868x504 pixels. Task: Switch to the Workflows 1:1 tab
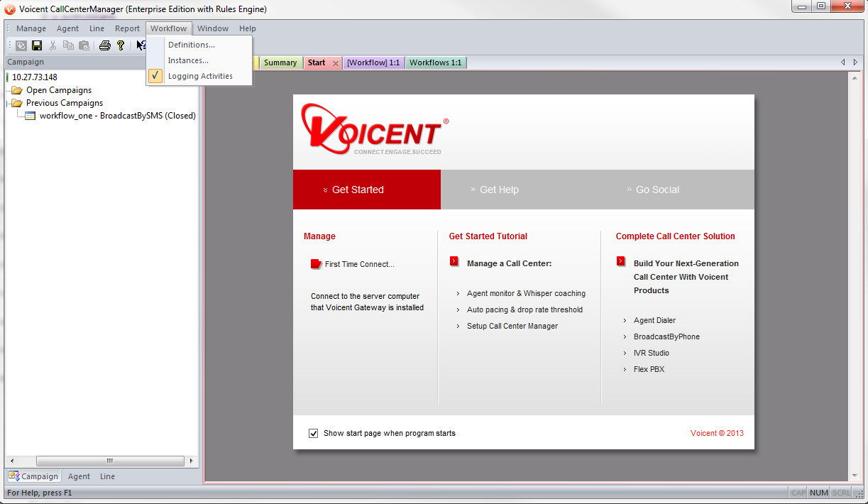click(x=436, y=62)
